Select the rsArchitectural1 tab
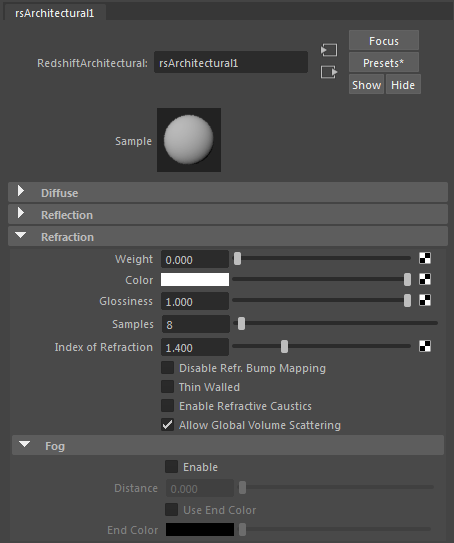The width and height of the screenshot is (454, 543). tap(55, 13)
